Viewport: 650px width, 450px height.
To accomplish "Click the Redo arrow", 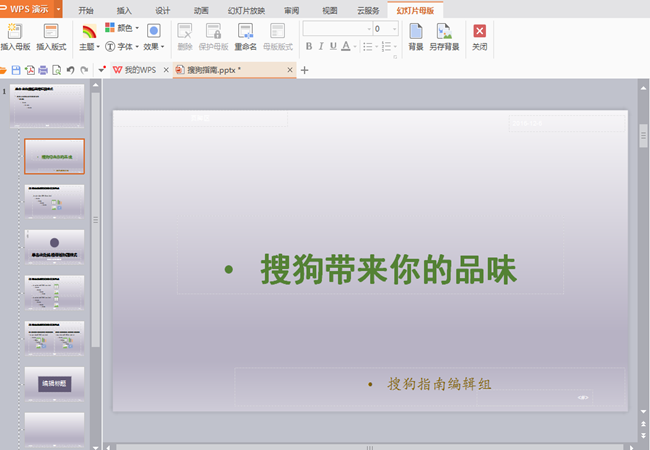I will click(84, 70).
